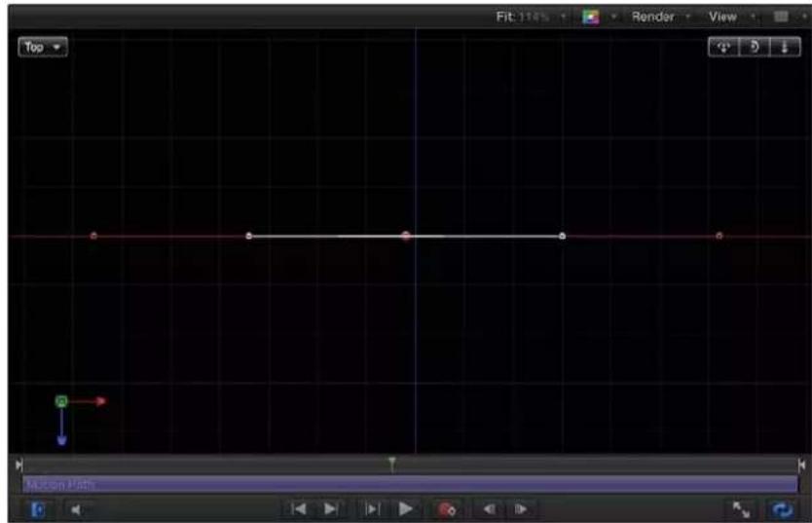Select the Motion Path timeline bar
Viewport: 812px width, 523px height.
coord(410,485)
